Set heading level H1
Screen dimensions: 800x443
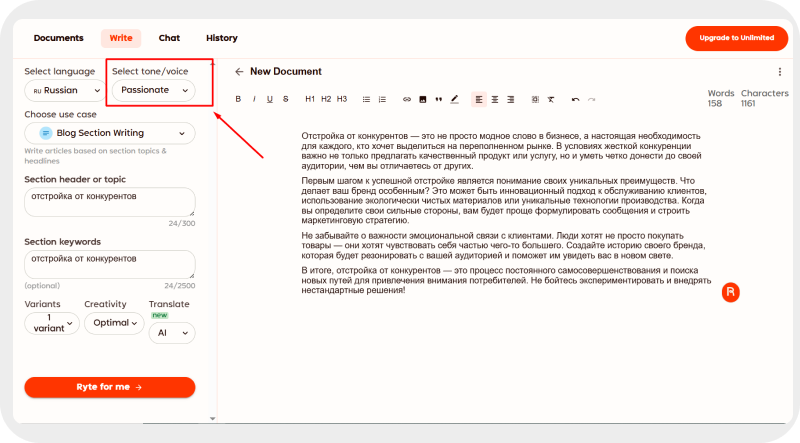310,99
